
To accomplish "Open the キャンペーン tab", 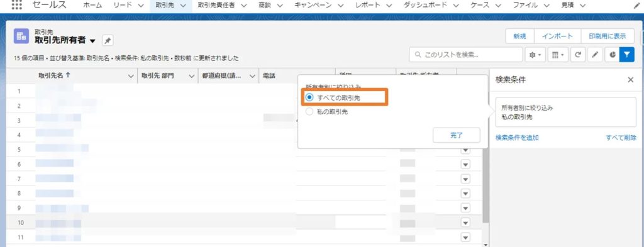I will [x=313, y=5].
